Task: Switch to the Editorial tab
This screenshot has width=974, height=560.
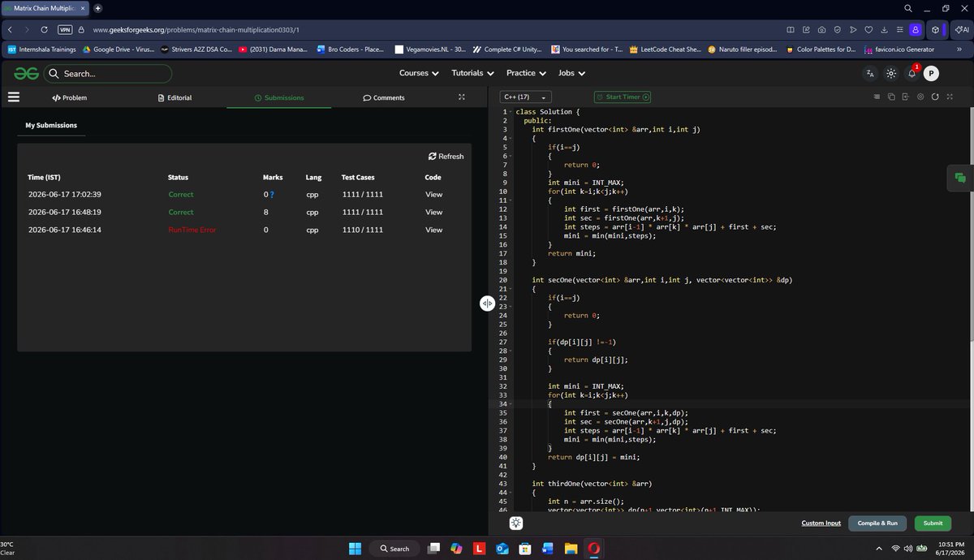Action: pos(175,97)
